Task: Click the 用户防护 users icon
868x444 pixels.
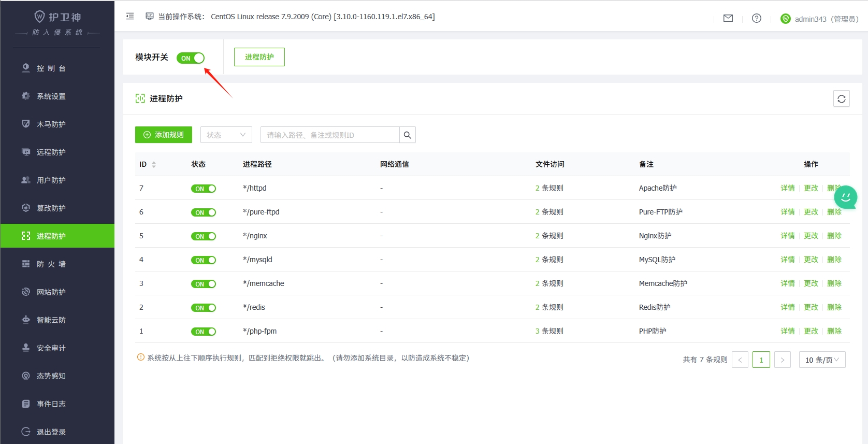Action: pyautogui.click(x=26, y=180)
